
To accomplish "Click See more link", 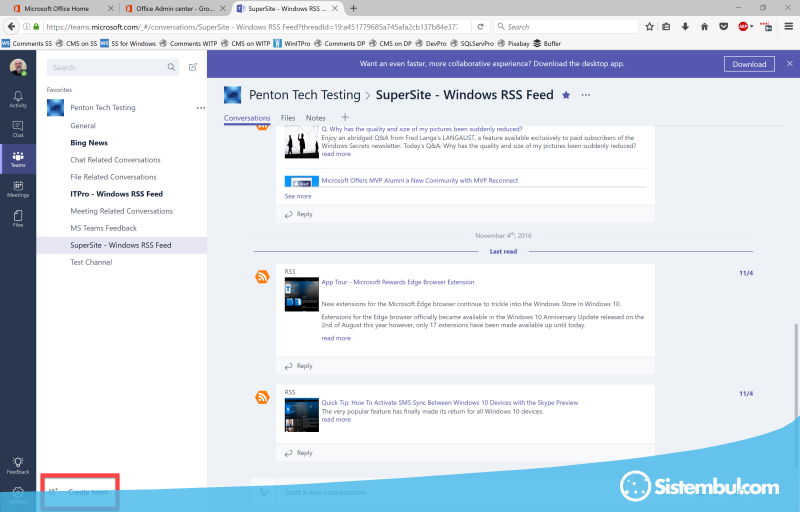I will point(297,196).
